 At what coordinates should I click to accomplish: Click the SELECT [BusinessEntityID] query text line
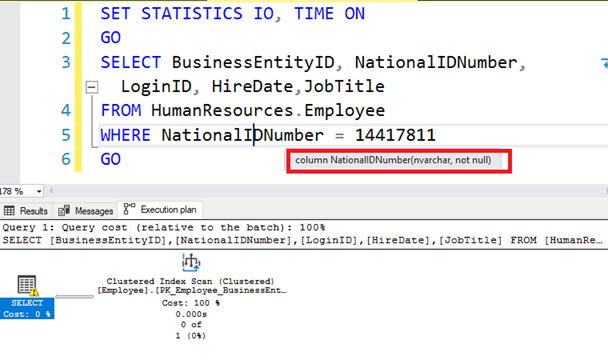302,240
